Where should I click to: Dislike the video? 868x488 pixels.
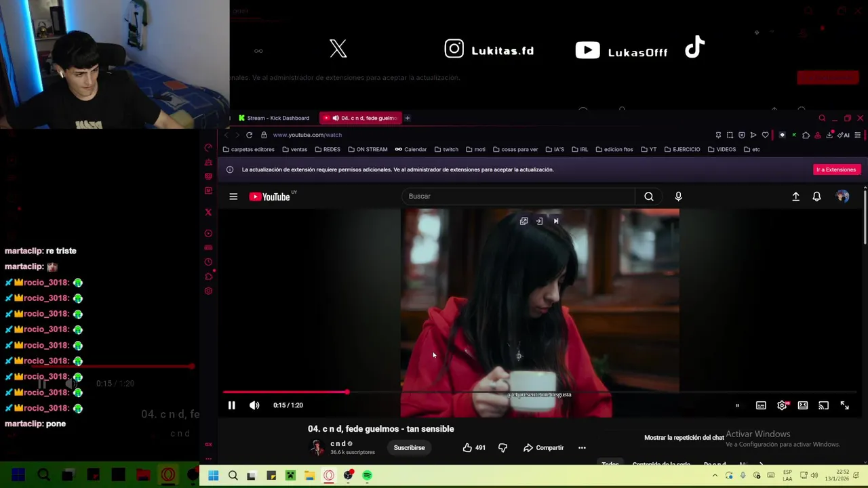coord(502,447)
